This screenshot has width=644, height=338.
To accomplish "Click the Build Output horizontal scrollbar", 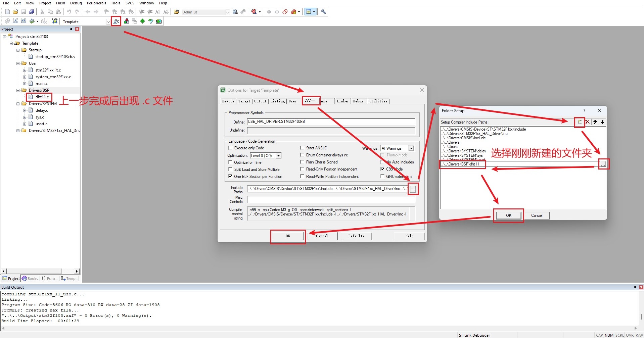I will click(x=319, y=328).
